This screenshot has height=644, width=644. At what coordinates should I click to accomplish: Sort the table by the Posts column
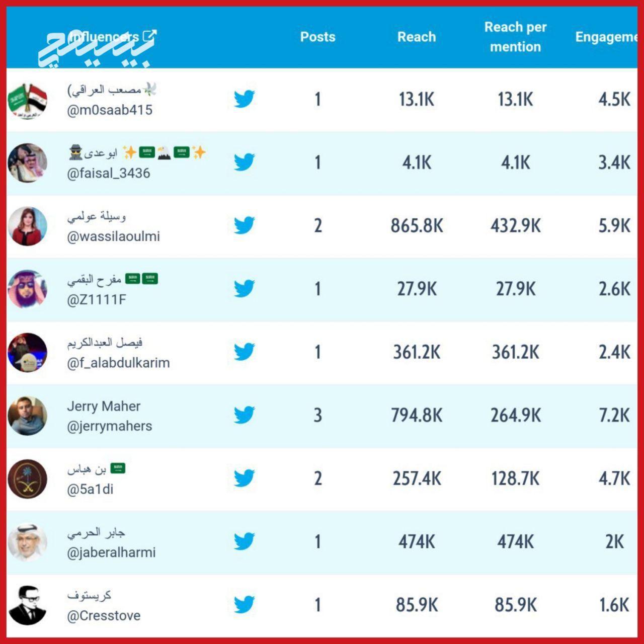point(317,37)
